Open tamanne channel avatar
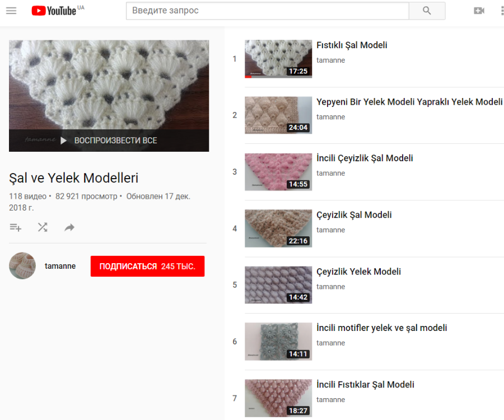The image size is (504, 420). (22, 266)
